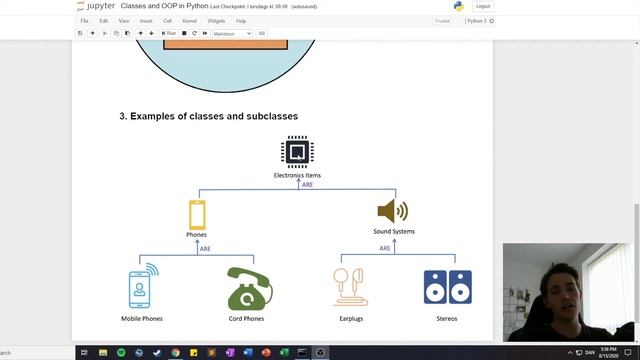The width and height of the screenshot is (640, 360).
Task: Open File Explorer from taskbar
Action: tap(103, 353)
